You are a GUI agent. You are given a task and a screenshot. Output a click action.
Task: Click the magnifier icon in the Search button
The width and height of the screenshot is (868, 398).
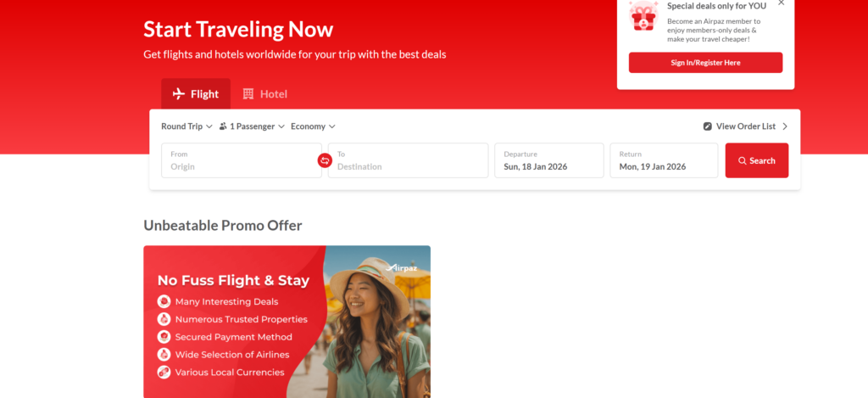(743, 160)
